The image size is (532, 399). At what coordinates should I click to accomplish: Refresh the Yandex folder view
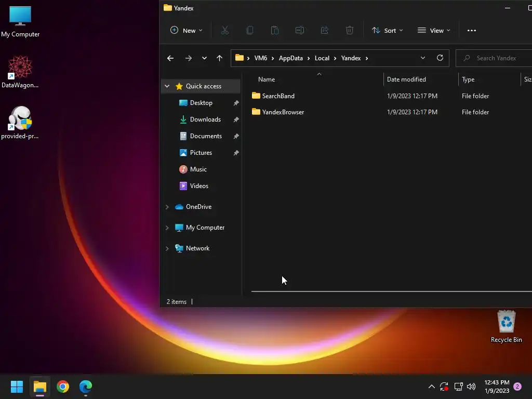(x=440, y=58)
